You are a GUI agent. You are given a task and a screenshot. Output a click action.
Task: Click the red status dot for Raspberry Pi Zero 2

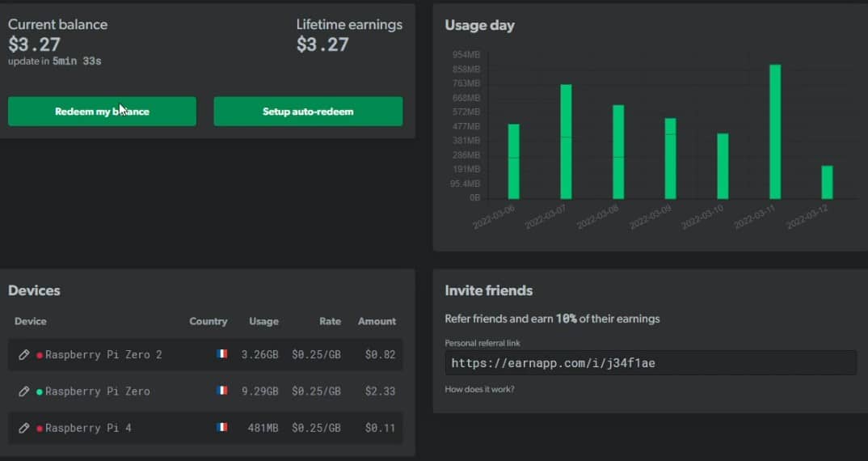pos(39,355)
